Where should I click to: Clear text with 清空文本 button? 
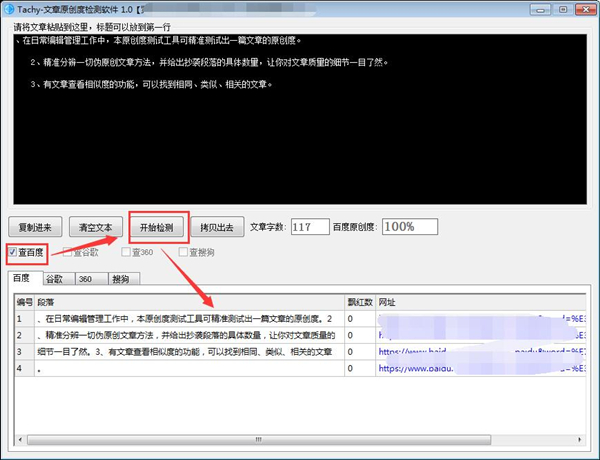101,227
